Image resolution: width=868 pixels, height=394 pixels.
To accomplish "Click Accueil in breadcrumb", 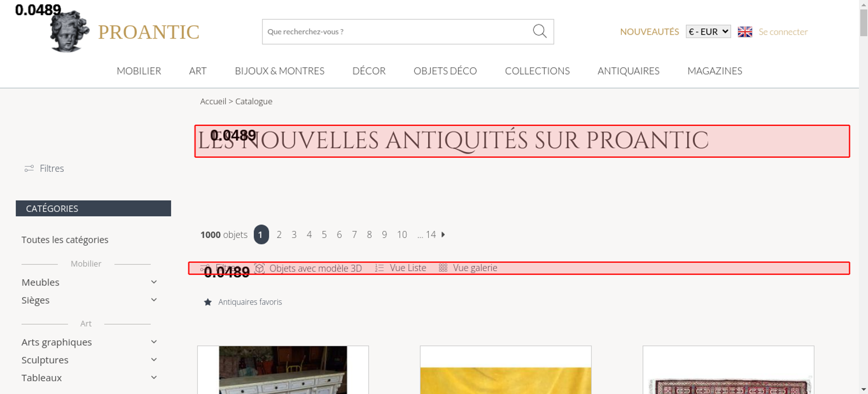I will (213, 101).
